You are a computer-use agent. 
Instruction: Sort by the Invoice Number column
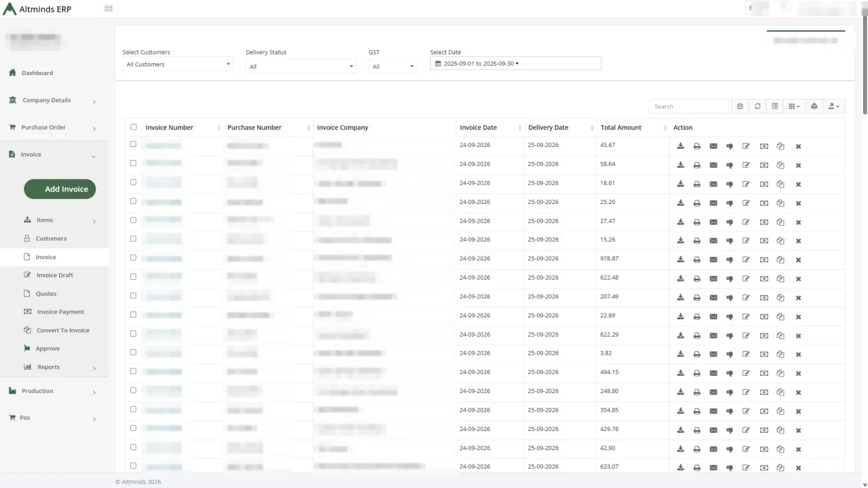tap(182, 128)
